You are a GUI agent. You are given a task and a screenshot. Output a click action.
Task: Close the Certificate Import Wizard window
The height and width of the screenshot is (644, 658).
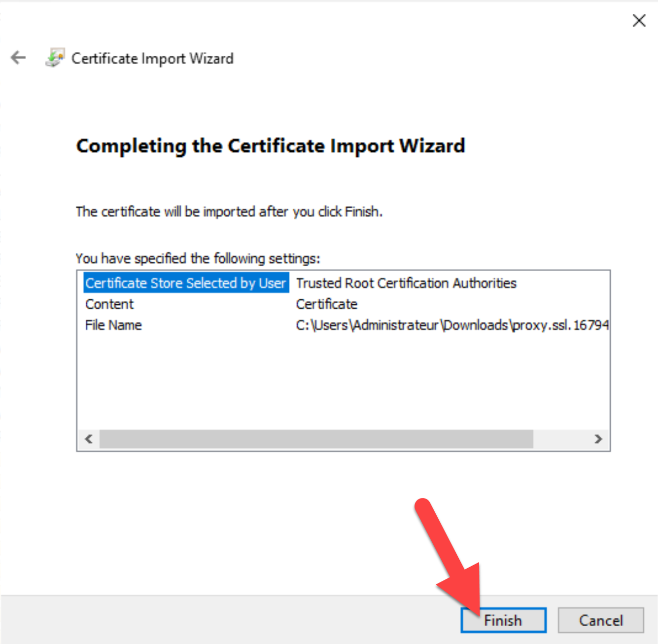pyautogui.click(x=639, y=20)
